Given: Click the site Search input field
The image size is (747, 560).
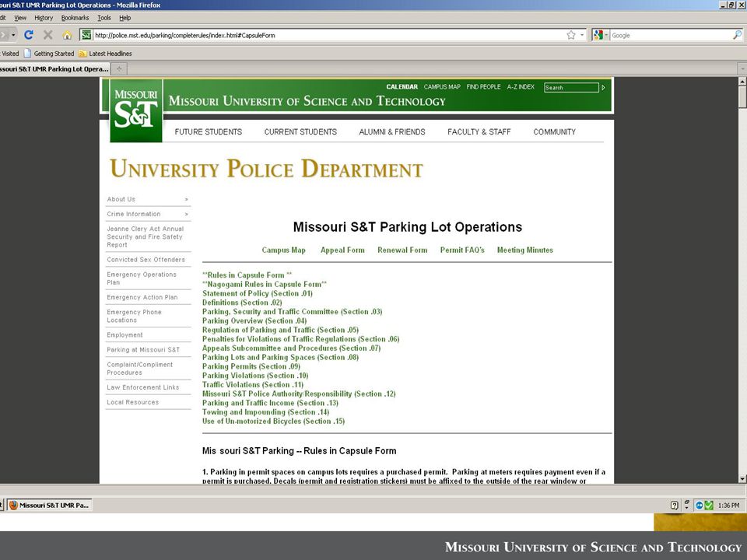Looking at the screenshot, I should click(x=571, y=88).
